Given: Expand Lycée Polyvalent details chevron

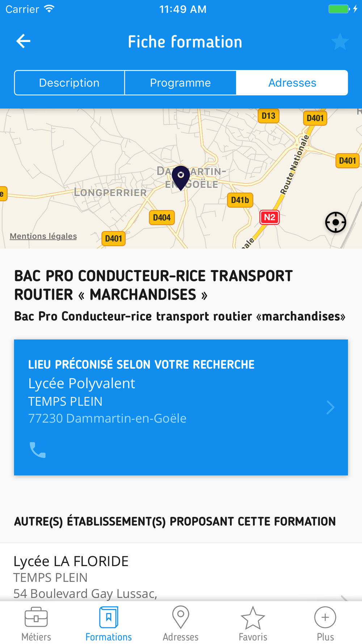Looking at the screenshot, I should pos(330,407).
